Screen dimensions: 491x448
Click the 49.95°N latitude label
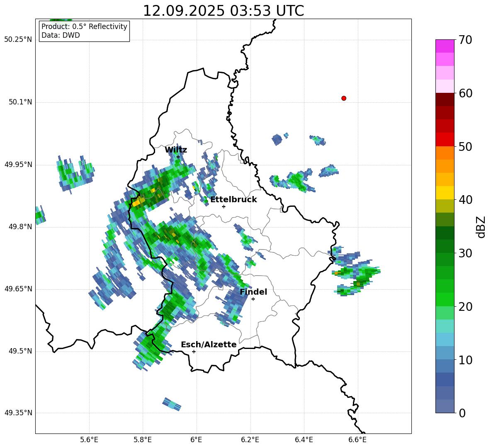[18, 164]
